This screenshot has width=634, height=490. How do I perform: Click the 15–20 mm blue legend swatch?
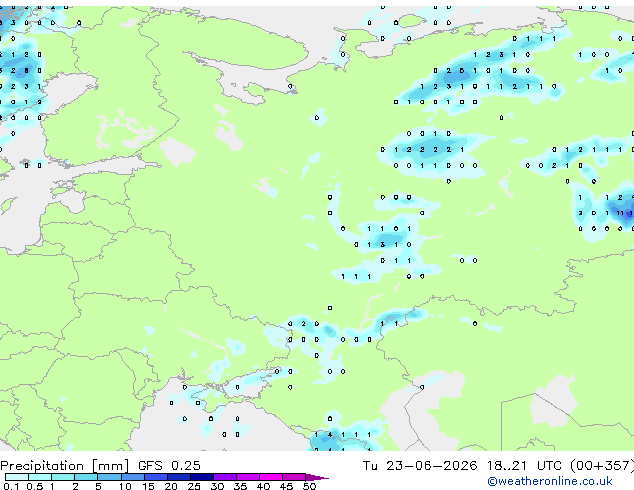[x=156, y=477]
